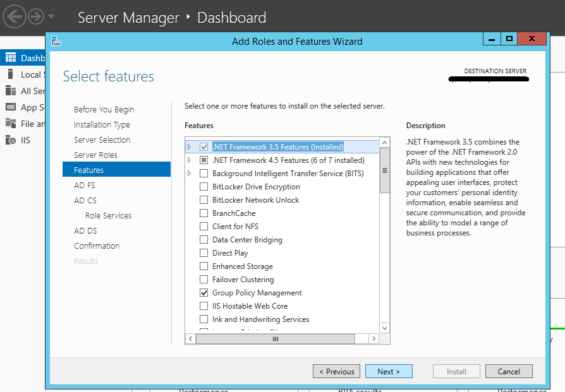Image resolution: width=565 pixels, height=392 pixels.
Task: Go to AD DS step
Action: [x=85, y=230]
